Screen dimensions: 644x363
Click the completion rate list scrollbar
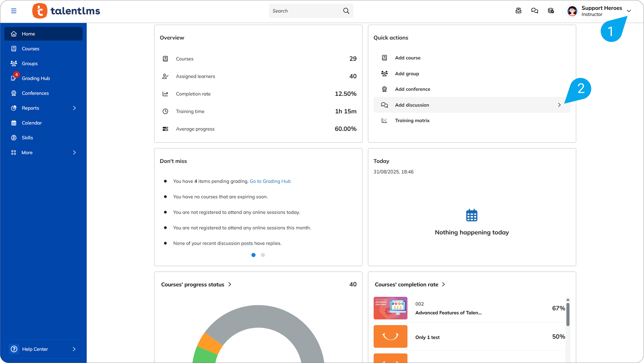pos(568,314)
